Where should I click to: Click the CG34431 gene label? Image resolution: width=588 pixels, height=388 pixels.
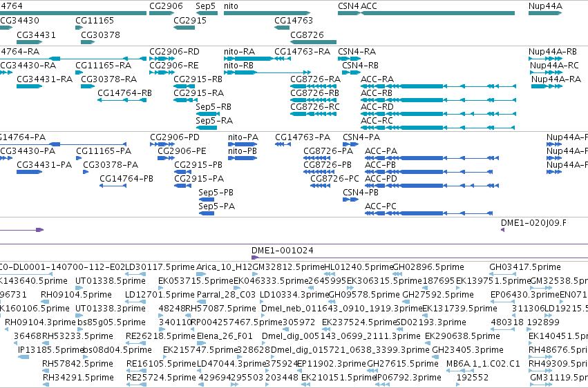click(36, 35)
